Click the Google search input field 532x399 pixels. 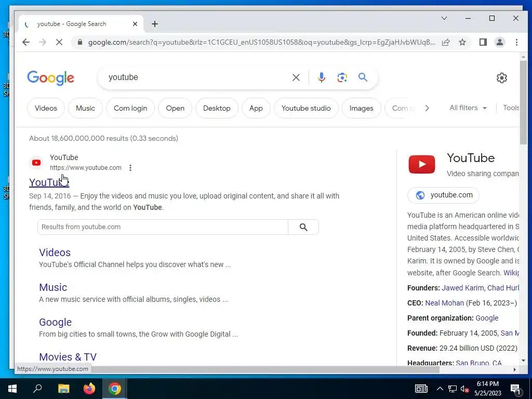(197, 77)
